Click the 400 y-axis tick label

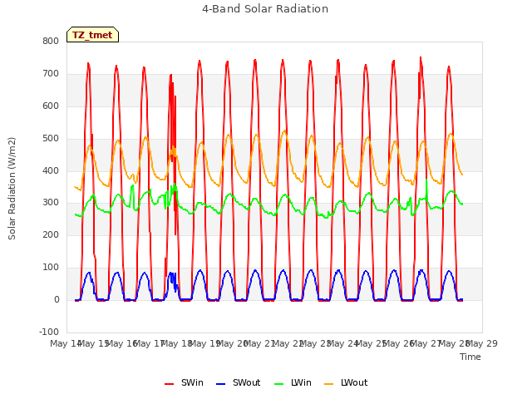[x=51, y=170]
